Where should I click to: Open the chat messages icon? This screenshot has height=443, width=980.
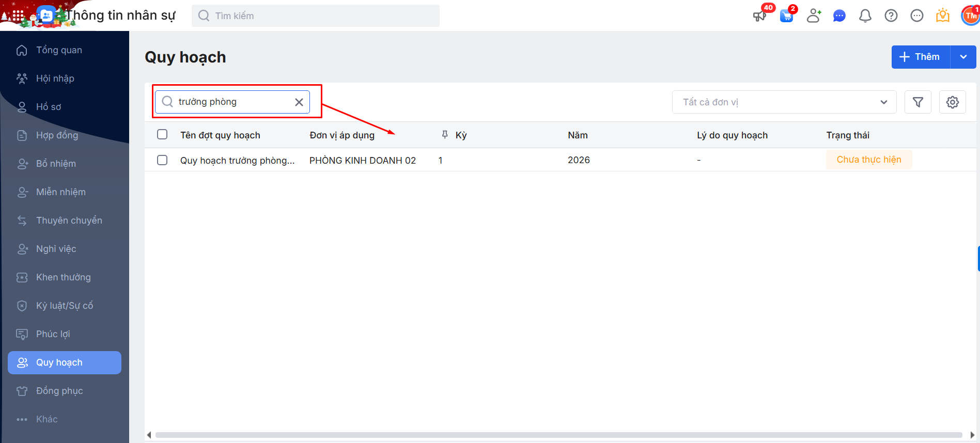[x=839, y=16]
